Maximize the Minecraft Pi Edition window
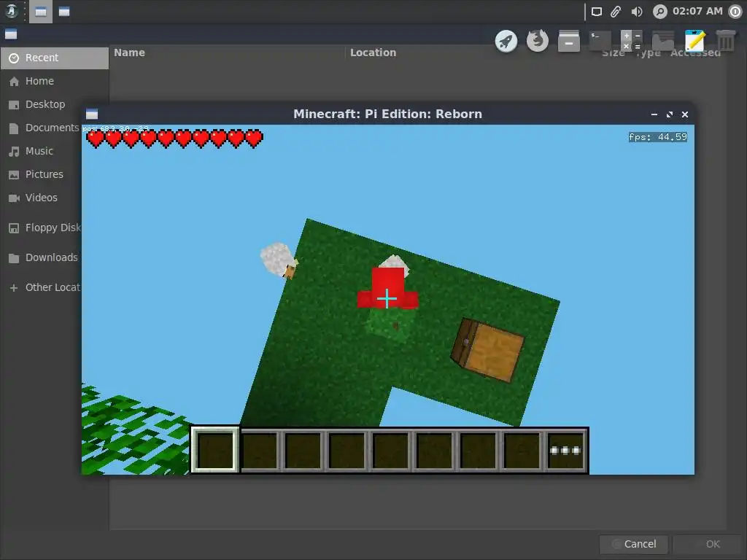The height and width of the screenshot is (560, 747). pyautogui.click(x=670, y=114)
